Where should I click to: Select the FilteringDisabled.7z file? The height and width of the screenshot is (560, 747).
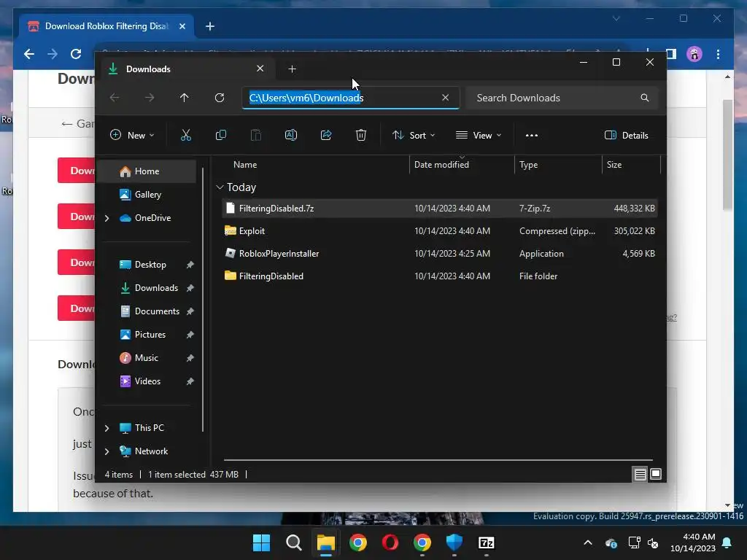tap(440, 209)
